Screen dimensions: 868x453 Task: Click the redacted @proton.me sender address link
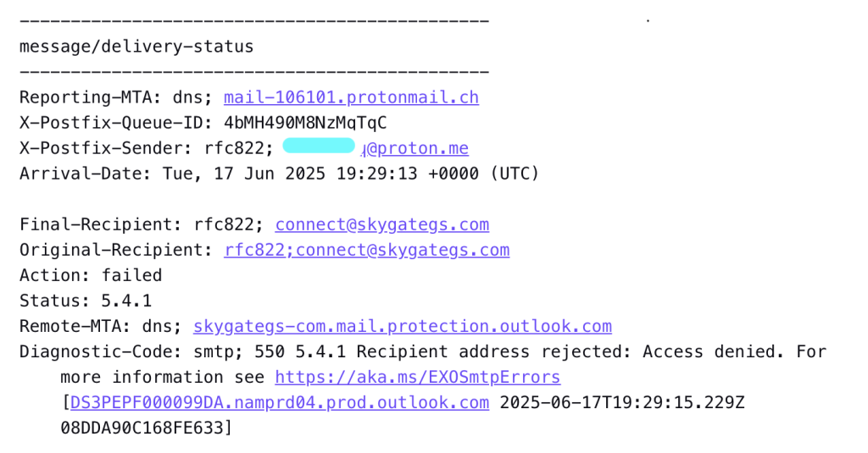[x=415, y=148]
